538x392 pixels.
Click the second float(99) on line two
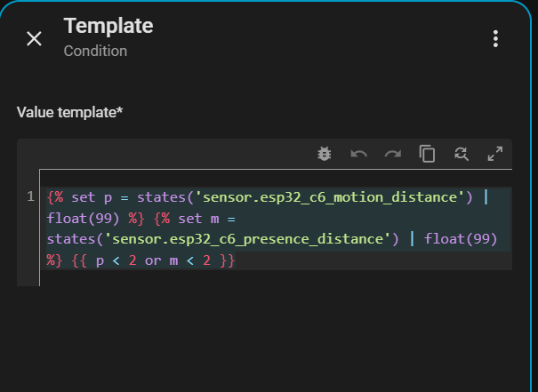click(461, 239)
